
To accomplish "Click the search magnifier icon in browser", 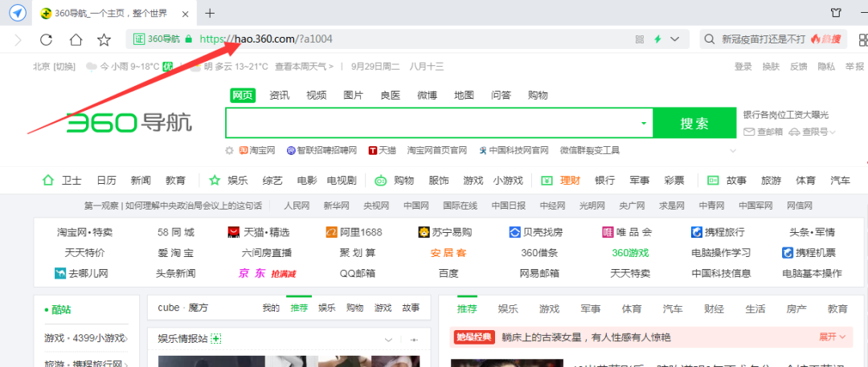I will pyautogui.click(x=709, y=39).
